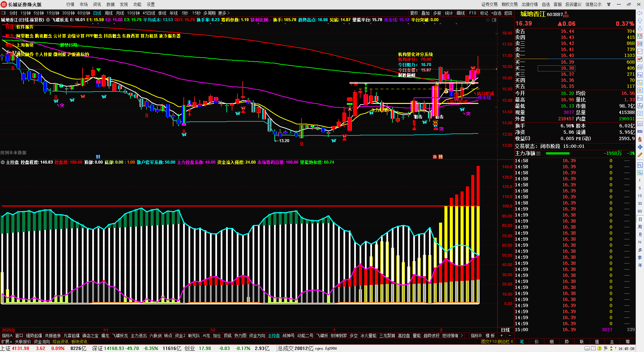Image resolution: width=644 pixels, height=352 pixels.
Task: Open 证券交易 trading link
Action: click(x=489, y=4)
